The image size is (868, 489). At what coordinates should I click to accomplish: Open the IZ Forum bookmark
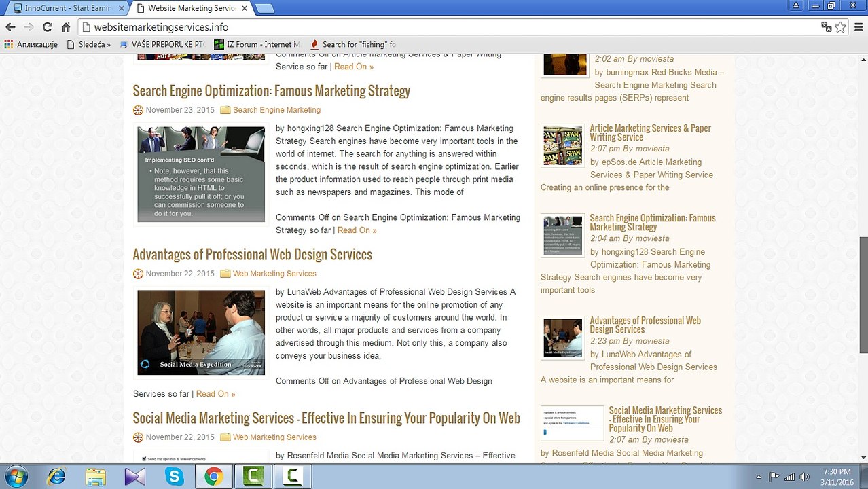point(257,44)
